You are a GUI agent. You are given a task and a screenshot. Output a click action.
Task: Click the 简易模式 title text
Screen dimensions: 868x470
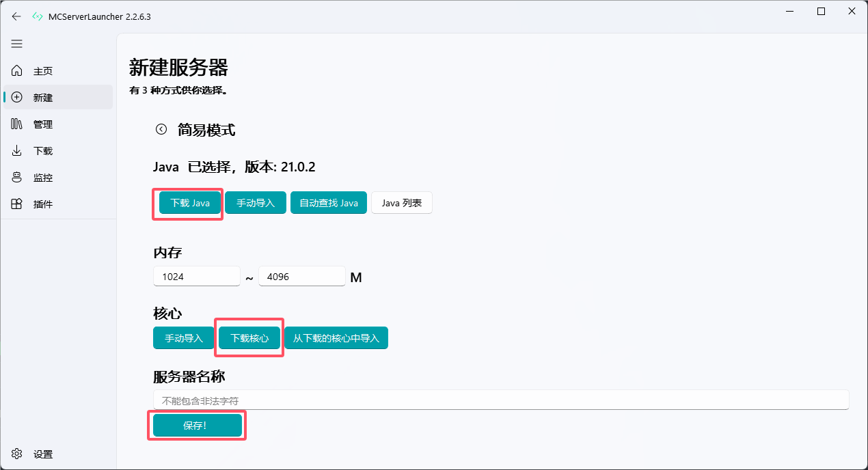click(x=206, y=130)
